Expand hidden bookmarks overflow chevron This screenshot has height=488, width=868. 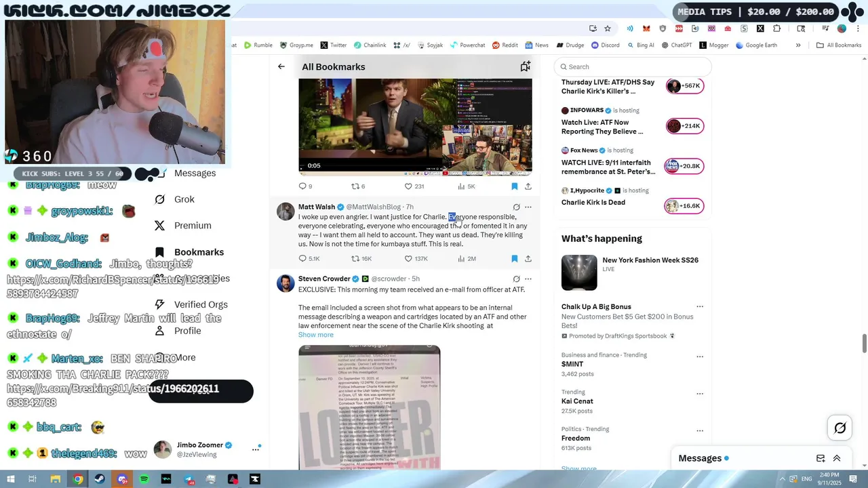[x=798, y=45]
